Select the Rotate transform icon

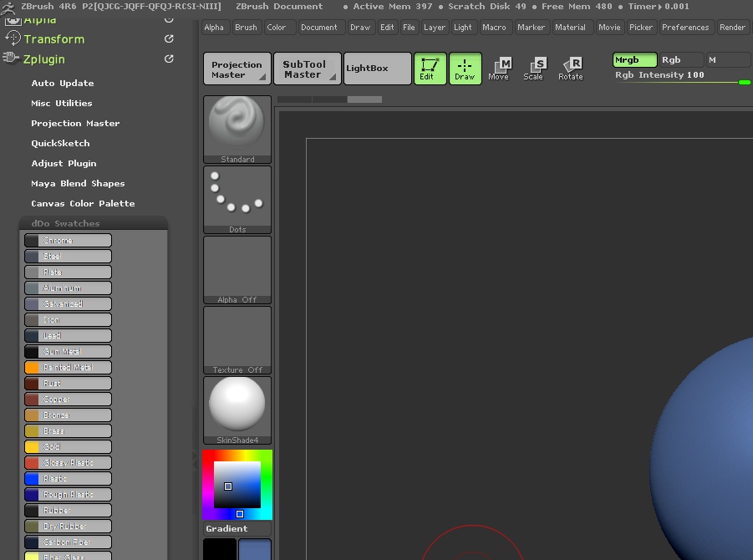571,69
